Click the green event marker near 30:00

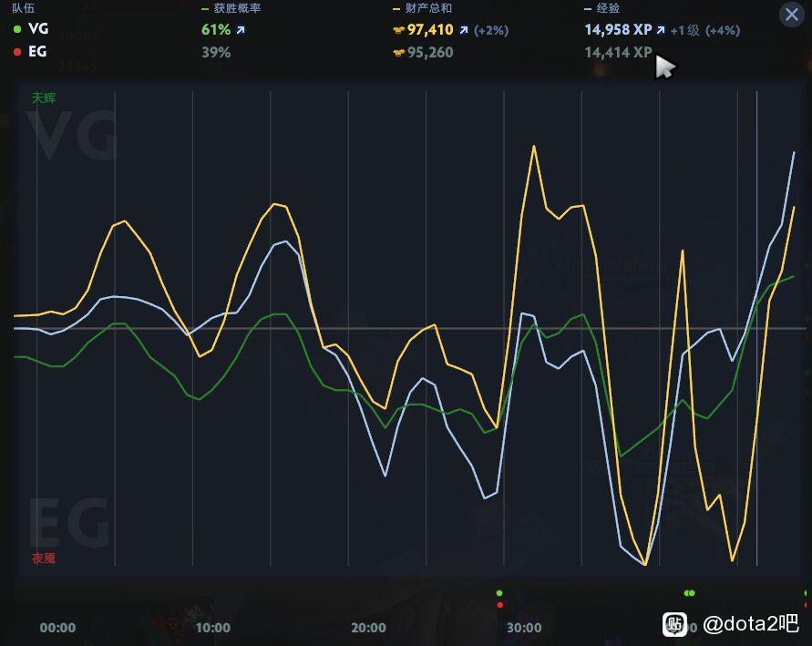499,593
